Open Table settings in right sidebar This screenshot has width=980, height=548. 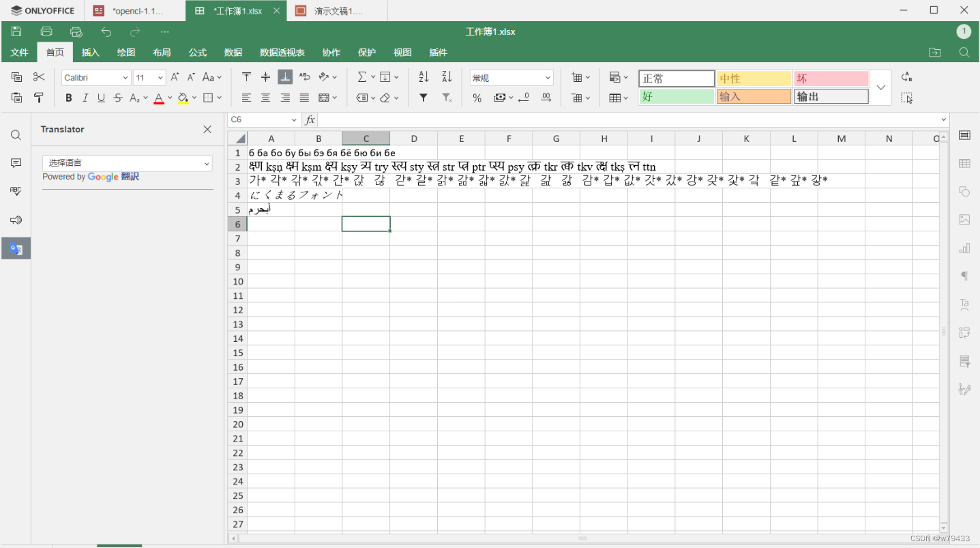(964, 163)
